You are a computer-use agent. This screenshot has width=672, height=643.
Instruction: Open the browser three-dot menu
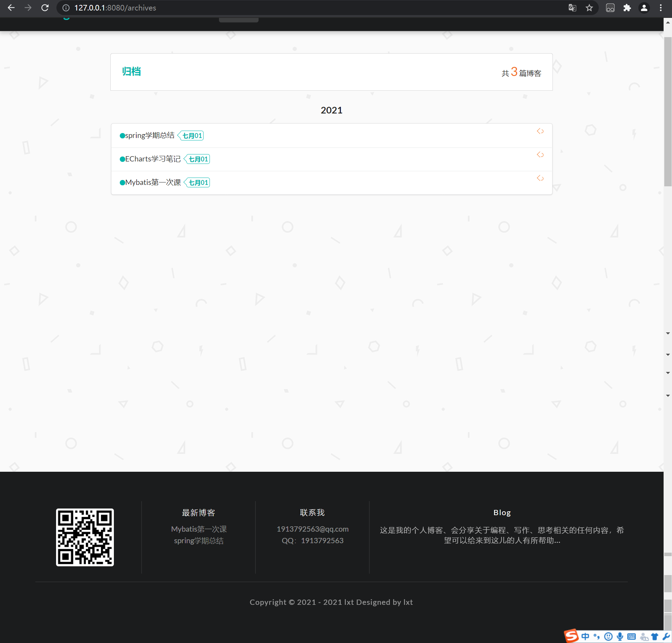[661, 8]
